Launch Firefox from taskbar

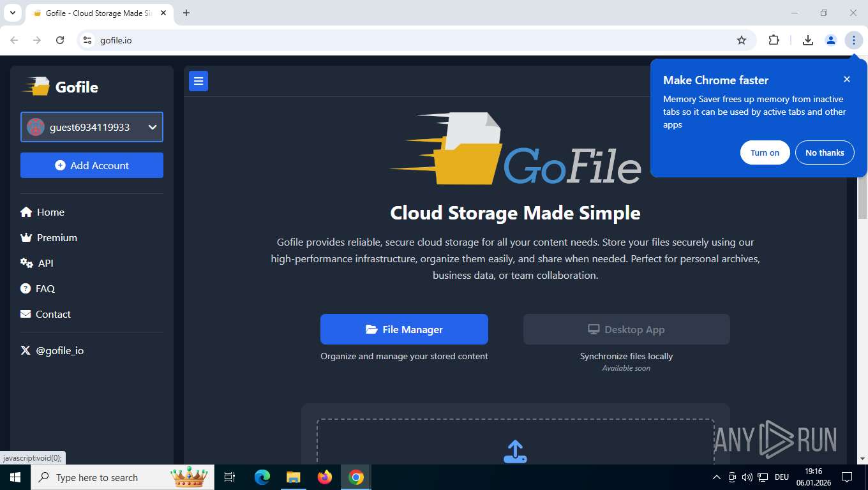pos(325,477)
